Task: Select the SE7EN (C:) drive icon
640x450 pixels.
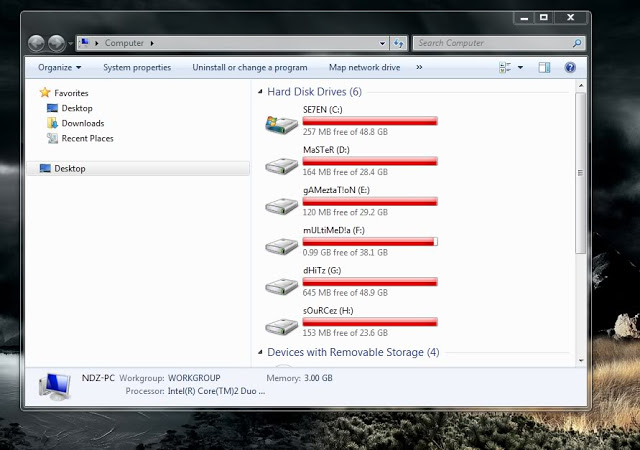Action: [x=281, y=124]
